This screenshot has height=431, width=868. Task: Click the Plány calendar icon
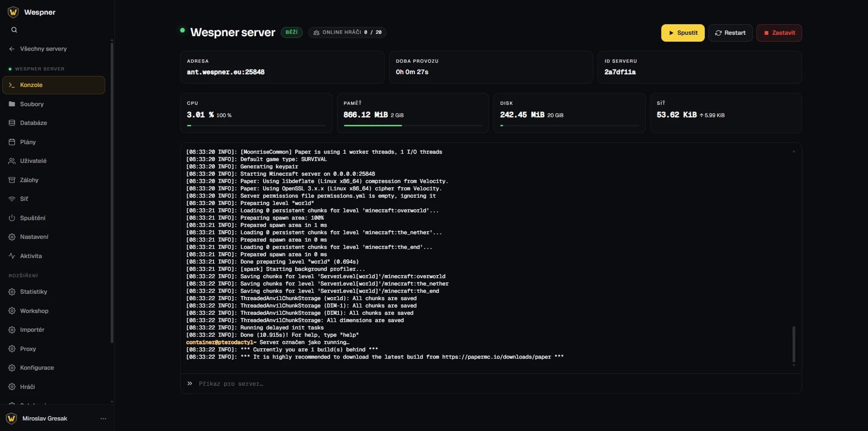(12, 142)
